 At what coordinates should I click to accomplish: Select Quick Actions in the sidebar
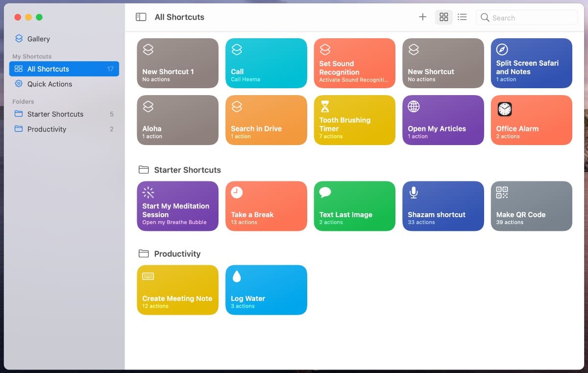point(49,84)
